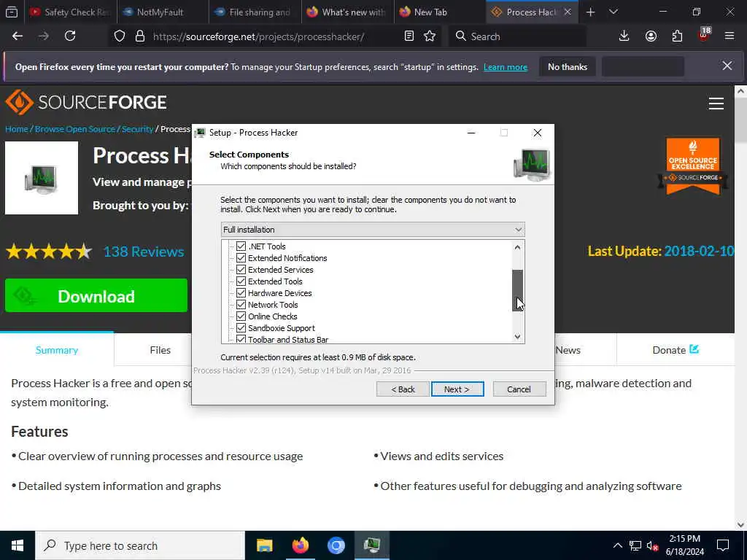Screen dimensions: 747x560
Task: Reload the current page
Action: pyautogui.click(x=70, y=36)
